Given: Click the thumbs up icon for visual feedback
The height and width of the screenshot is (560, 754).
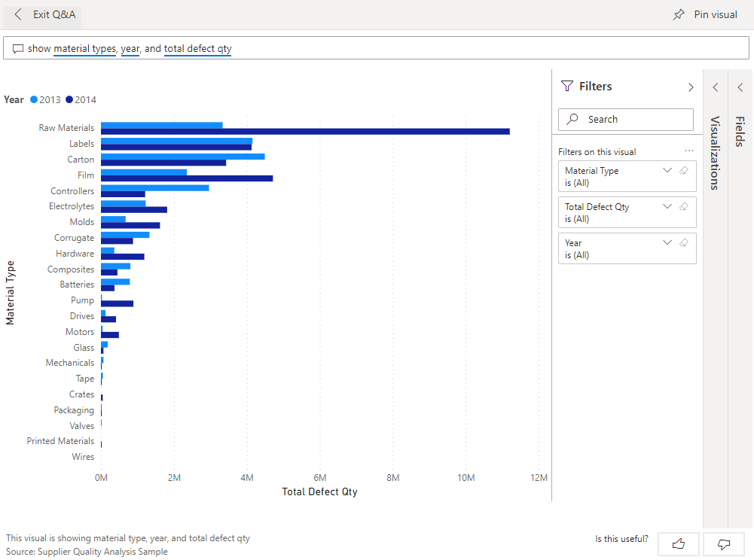Looking at the screenshot, I should (x=678, y=543).
